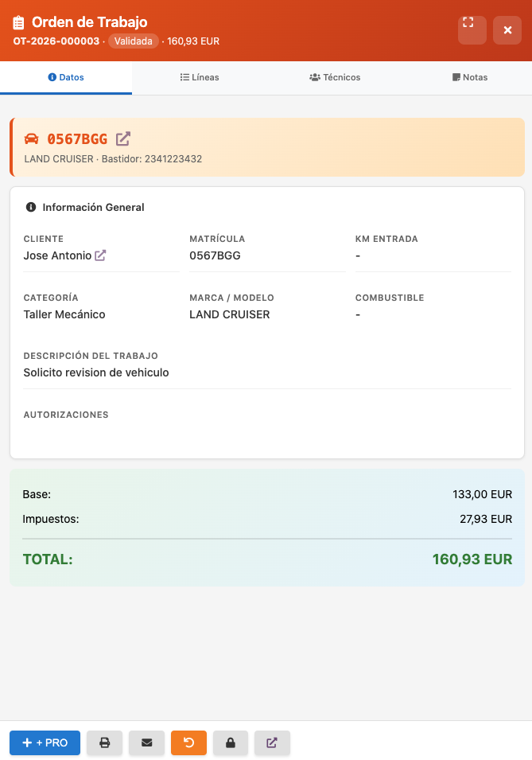The width and height of the screenshot is (532, 760).
Task: Click the blue + PRO button
Action: [45, 742]
